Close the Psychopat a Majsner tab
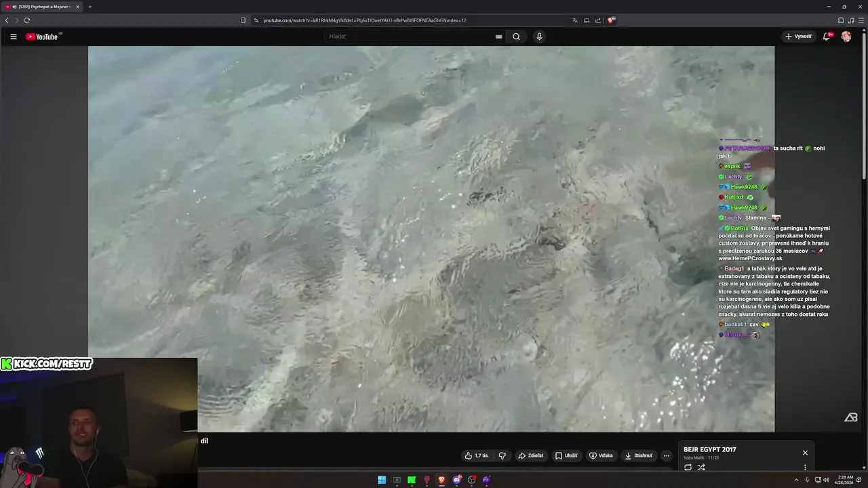Image resolution: width=868 pixels, height=488 pixels. [x=77, y=7]
